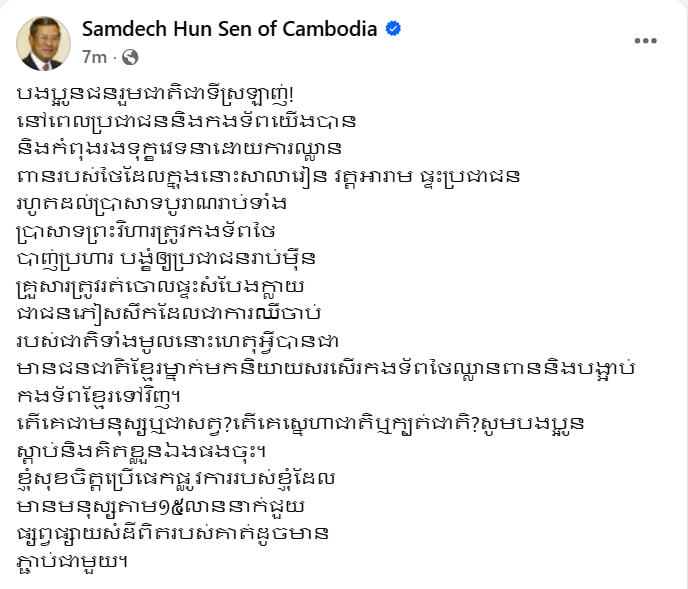Click the globe public-audience icon
This screenshot has width=688, height=589.
(x=130, y=57)
